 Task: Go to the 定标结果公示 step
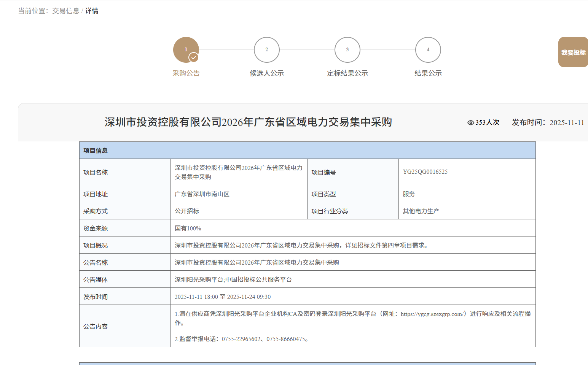[347, 73]
